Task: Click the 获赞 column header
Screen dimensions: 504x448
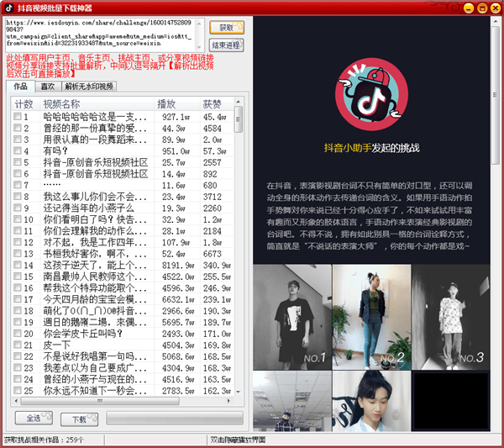Action: click(217, 104)
